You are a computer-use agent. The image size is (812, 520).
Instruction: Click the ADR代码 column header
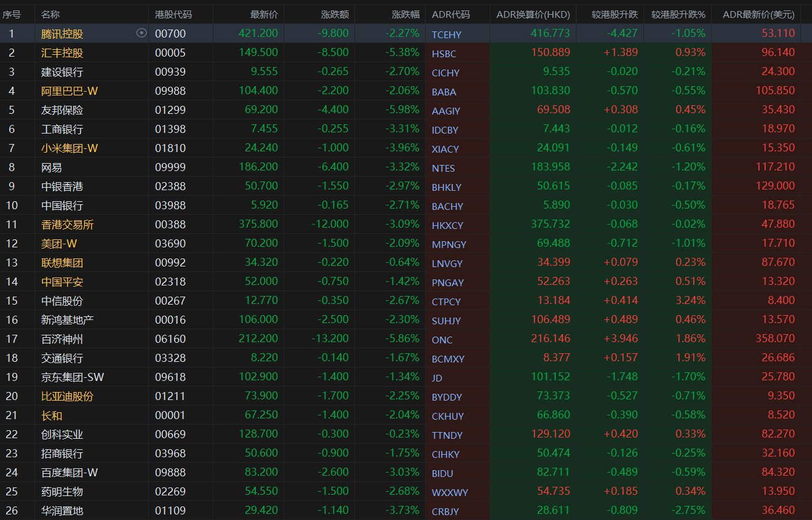click(x=451, y=14)
